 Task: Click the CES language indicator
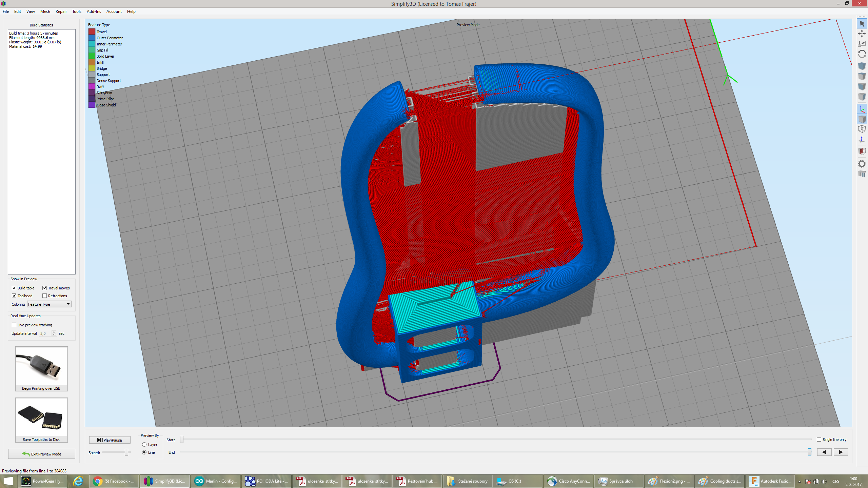point(836,482)
